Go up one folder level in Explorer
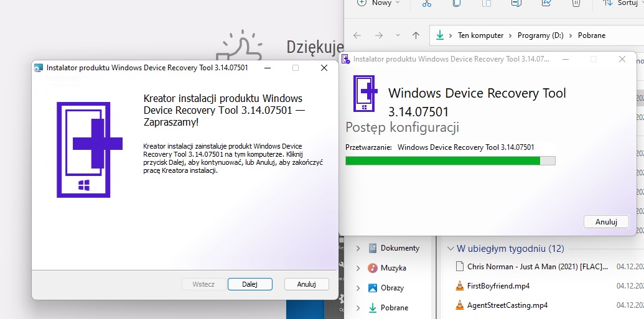Image resolution: width=644 pixels, height=319 pixels. click(416, 35)
